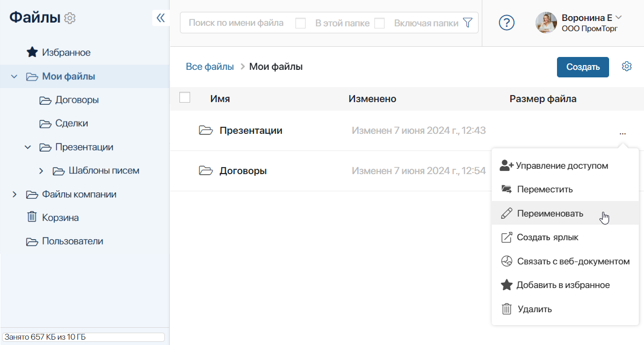This screenshot has width=644, height=345.
Task: Check the select-all checkbox in table header
Action: [185, 98]
